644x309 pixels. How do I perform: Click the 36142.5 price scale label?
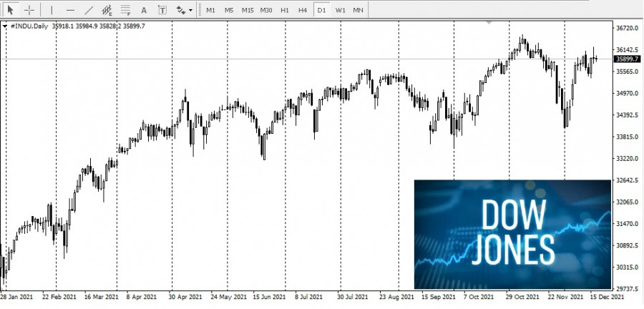click(628, 49)
